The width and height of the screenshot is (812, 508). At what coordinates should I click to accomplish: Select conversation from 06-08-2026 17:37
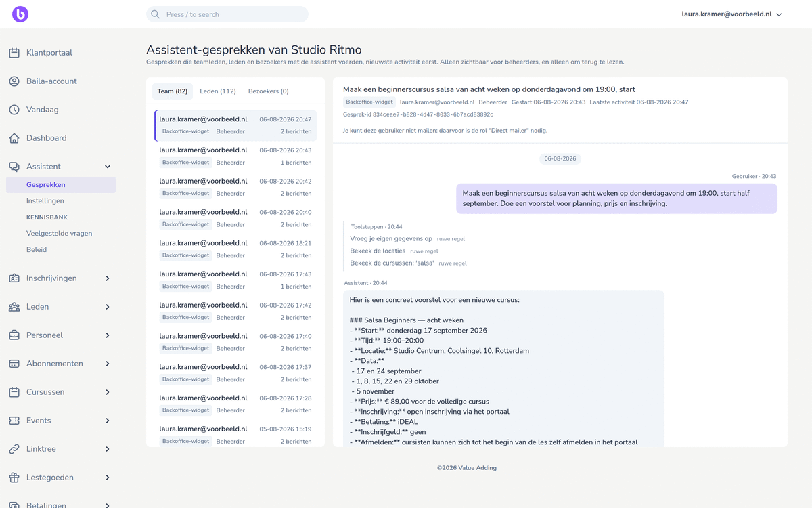coord(235,373)
